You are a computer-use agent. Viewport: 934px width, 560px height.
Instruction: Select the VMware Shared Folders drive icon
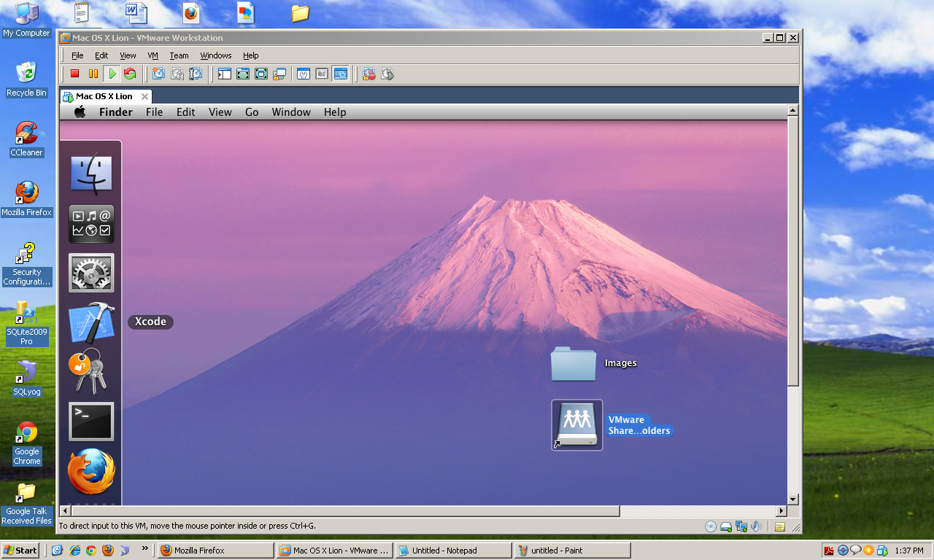[576, 425]
